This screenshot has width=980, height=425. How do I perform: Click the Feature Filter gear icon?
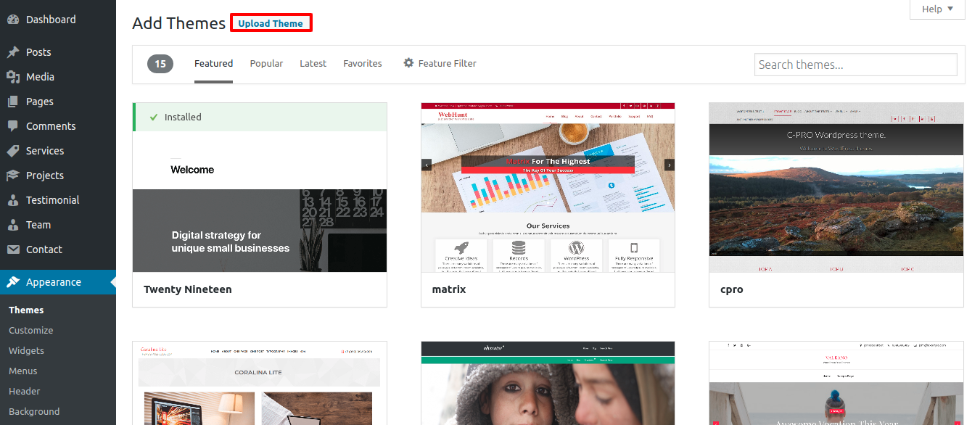[x=408, y=63]
